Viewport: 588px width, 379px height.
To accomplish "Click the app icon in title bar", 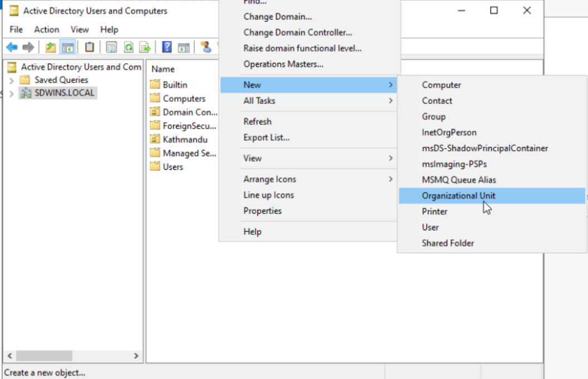I will pyautogui.click(x=14, y=11).
